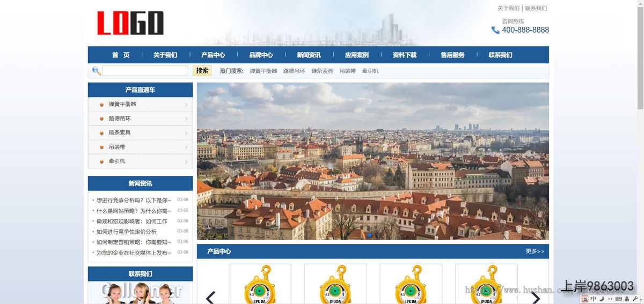Click the blue banner slide indicator dot
Viewport: 644px width, 304px height.
pos(370,235)
